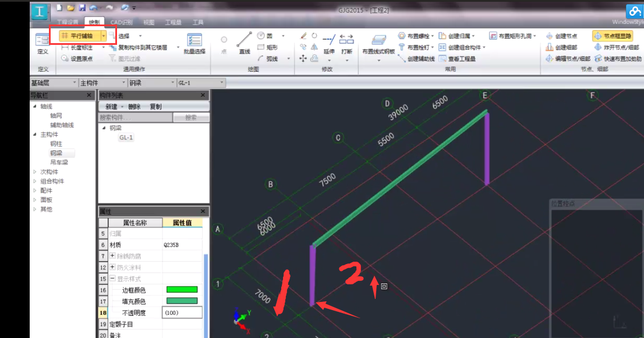Screen dimensions: 644x338
Task: Open the 平行辅轴 dropdown arrow
Action: (104, 36)
